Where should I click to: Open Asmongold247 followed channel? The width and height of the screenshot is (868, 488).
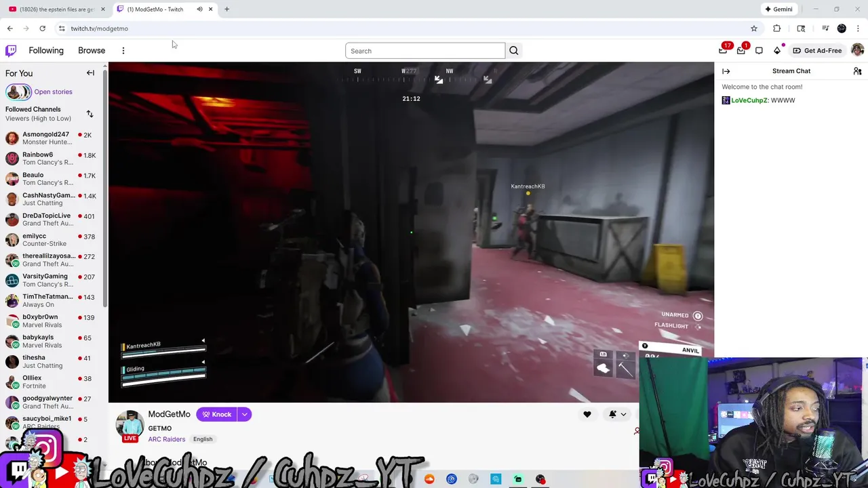[51, 138]
